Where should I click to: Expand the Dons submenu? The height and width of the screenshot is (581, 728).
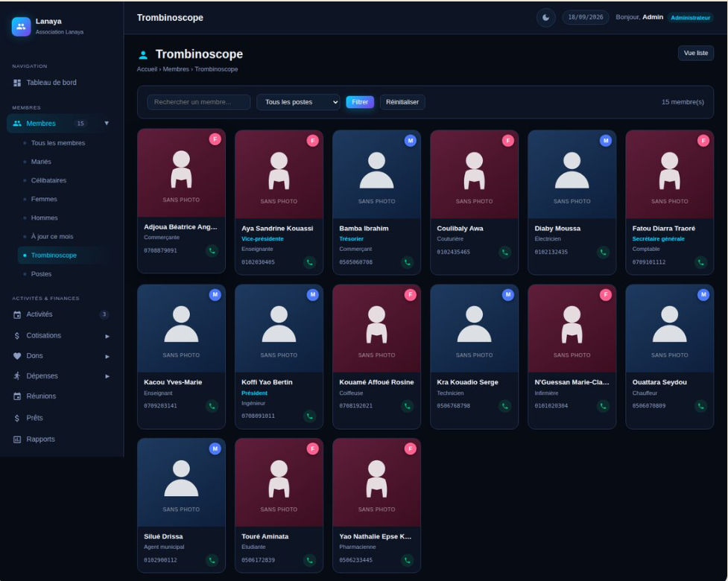coord(107,356)
